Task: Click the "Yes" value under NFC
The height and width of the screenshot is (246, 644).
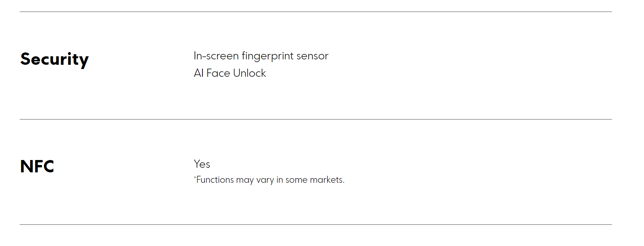Action: [x=202, y=164]
